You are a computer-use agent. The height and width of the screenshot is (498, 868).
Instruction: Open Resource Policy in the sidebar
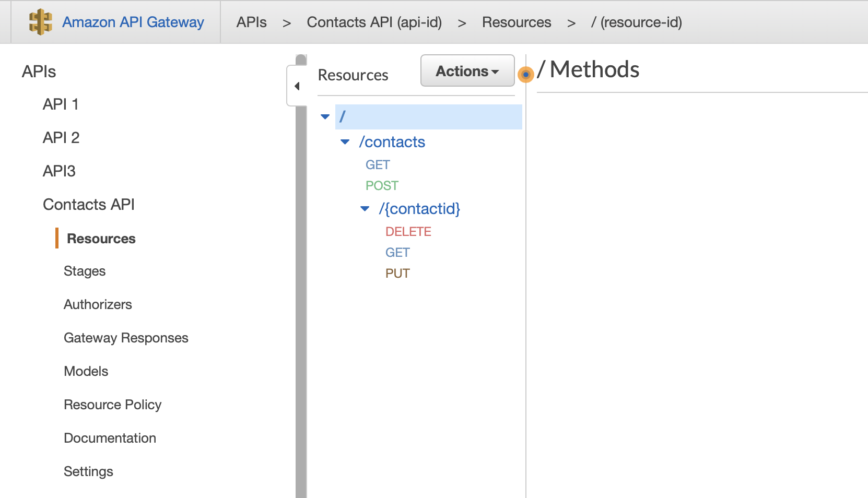pyautogui.click(x=112, y=405)
